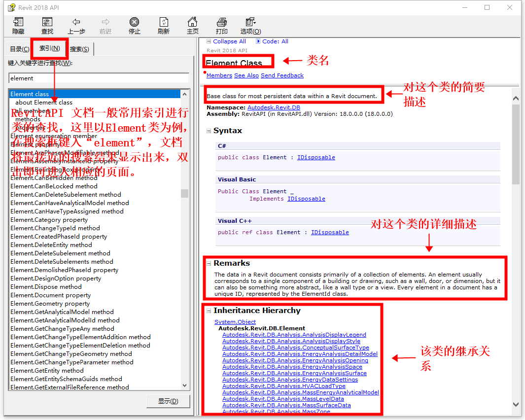Open HVACLoadType class link
This screenshot has height=420, width=525.
pos(284,386)
